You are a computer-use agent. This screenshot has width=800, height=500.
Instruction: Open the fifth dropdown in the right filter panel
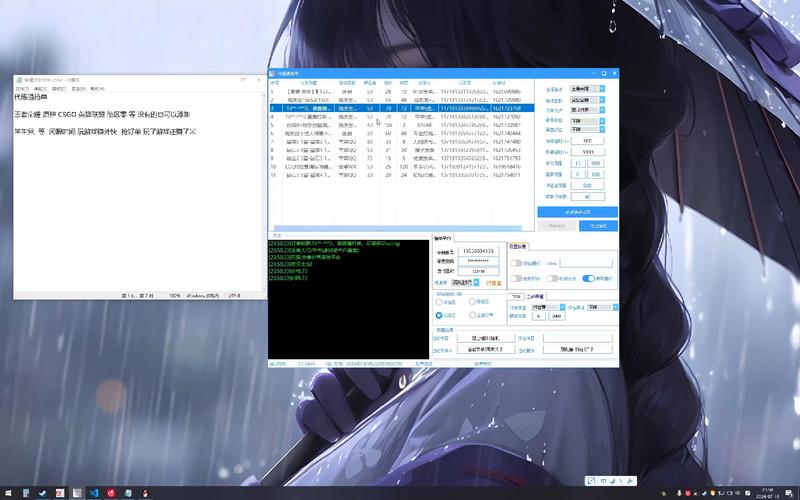(587, 130)
